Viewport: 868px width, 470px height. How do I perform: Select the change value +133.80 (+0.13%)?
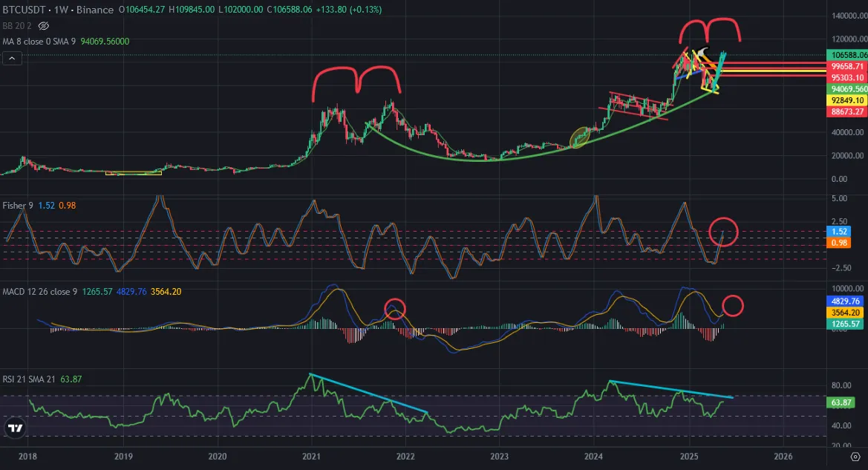349,10
